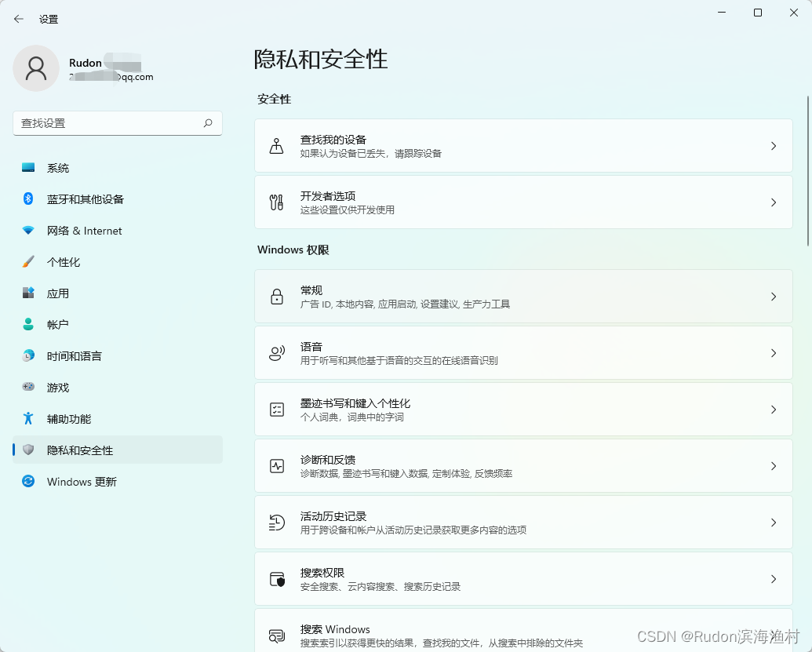812x652 pixels.
Task: Open the 开发者选项 card
Action: [x=523, y=202]
